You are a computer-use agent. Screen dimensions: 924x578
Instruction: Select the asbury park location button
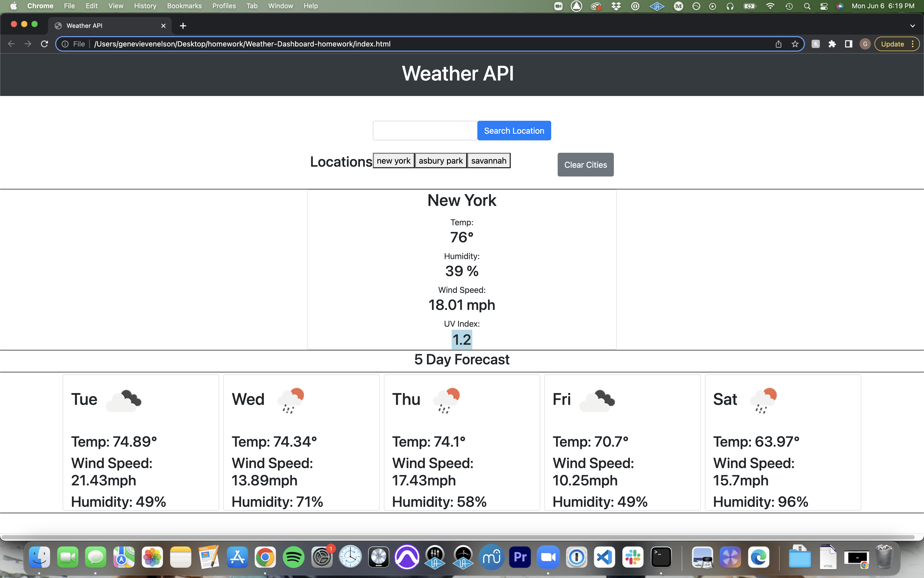pyautogui.click(x=441, y=160)
